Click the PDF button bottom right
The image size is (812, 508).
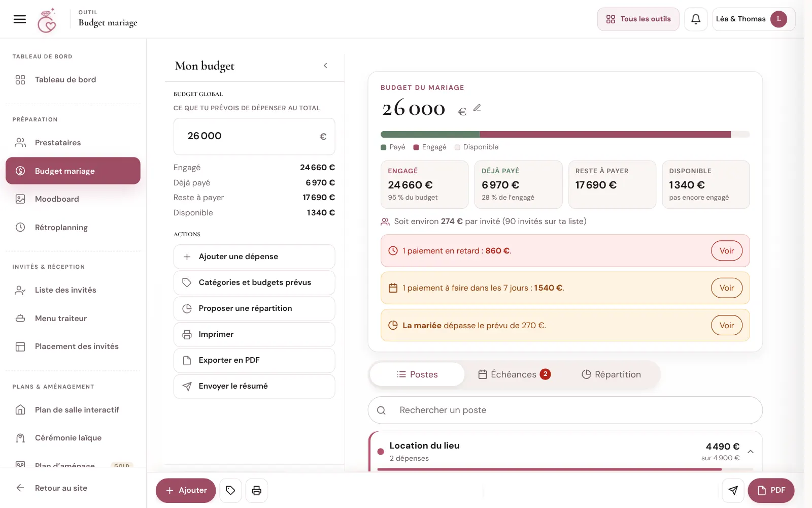point(771,490)
